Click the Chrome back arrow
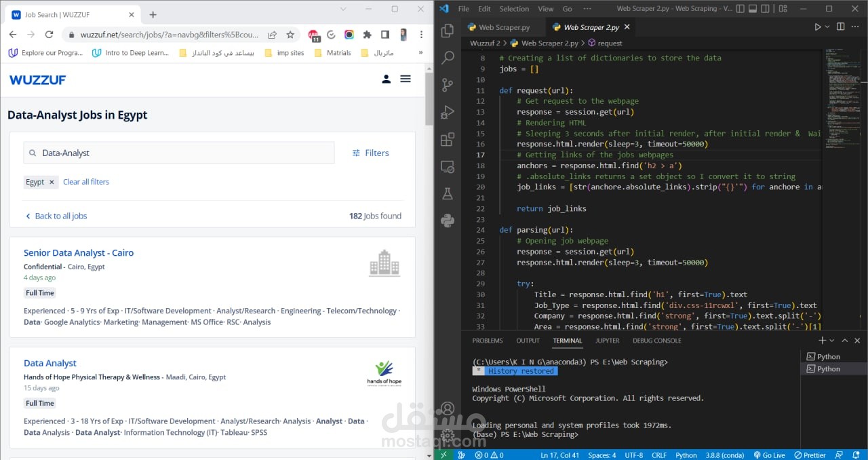 [x=13, y=35]
